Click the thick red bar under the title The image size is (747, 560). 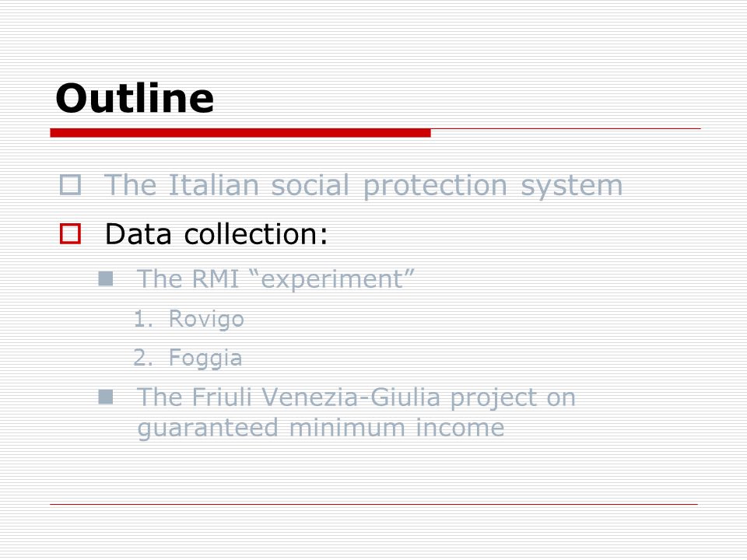click(x=240, y=133)
